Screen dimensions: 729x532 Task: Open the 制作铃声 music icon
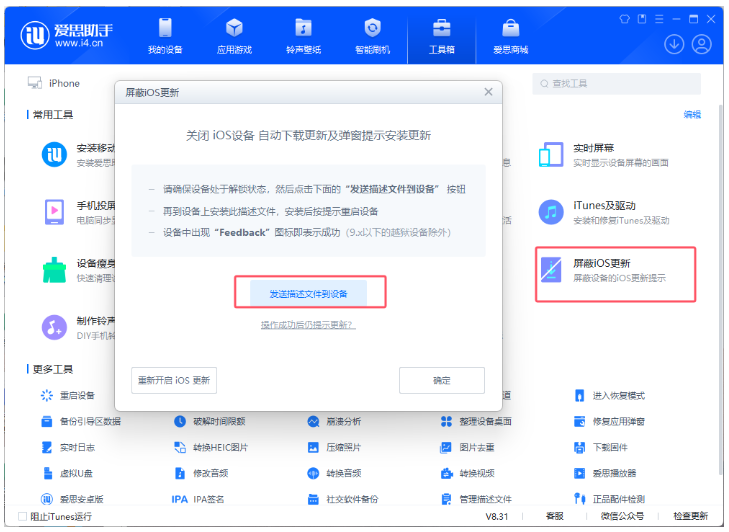point(54,327)
